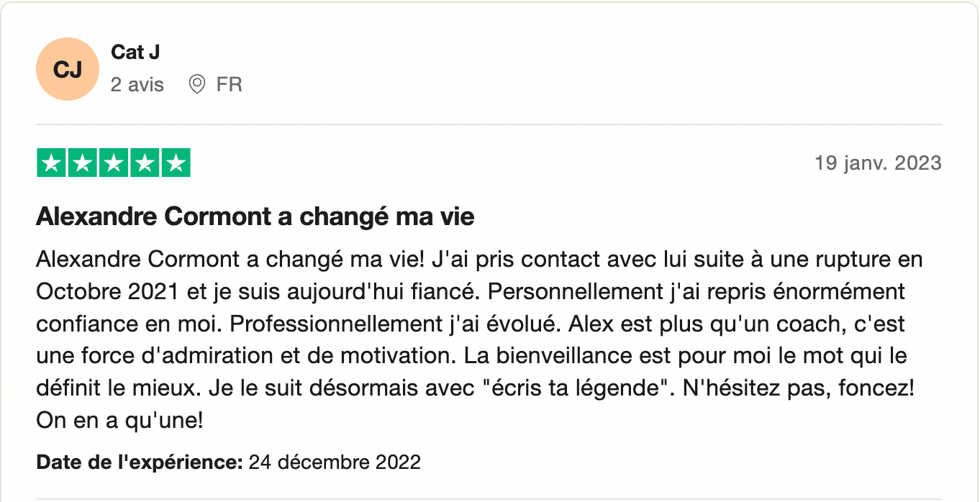Click the fifth green rating star
Screen dimensions: 980x502
[175, 163]
